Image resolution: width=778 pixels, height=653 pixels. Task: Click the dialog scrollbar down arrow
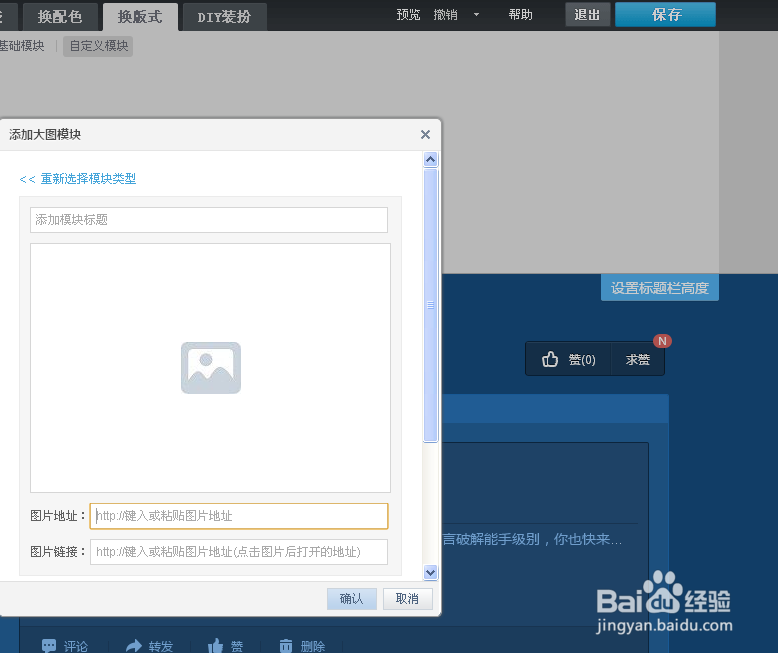tap(430, 573)
